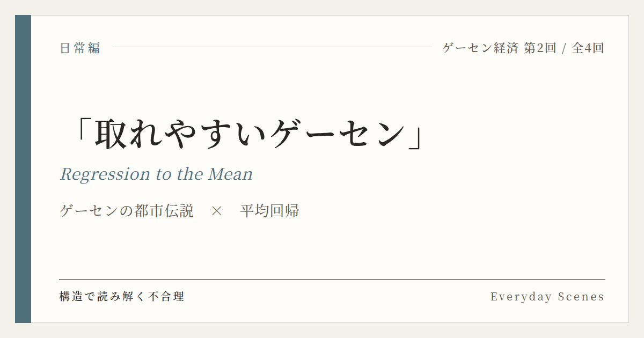Click the slash separator between 第2回 and 全4回
Viewport: 644px width, 338px height.
click(x=564, y=48)
